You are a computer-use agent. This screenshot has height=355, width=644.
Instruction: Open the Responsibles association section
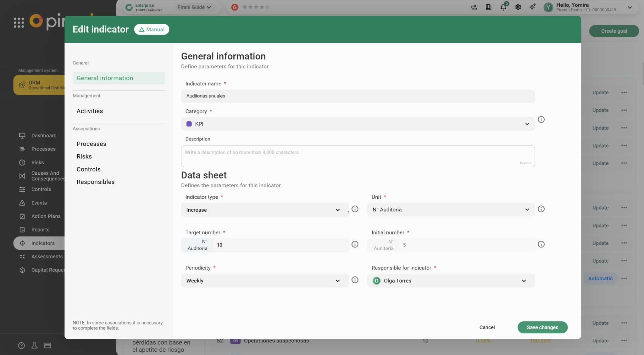pos(95,182)
